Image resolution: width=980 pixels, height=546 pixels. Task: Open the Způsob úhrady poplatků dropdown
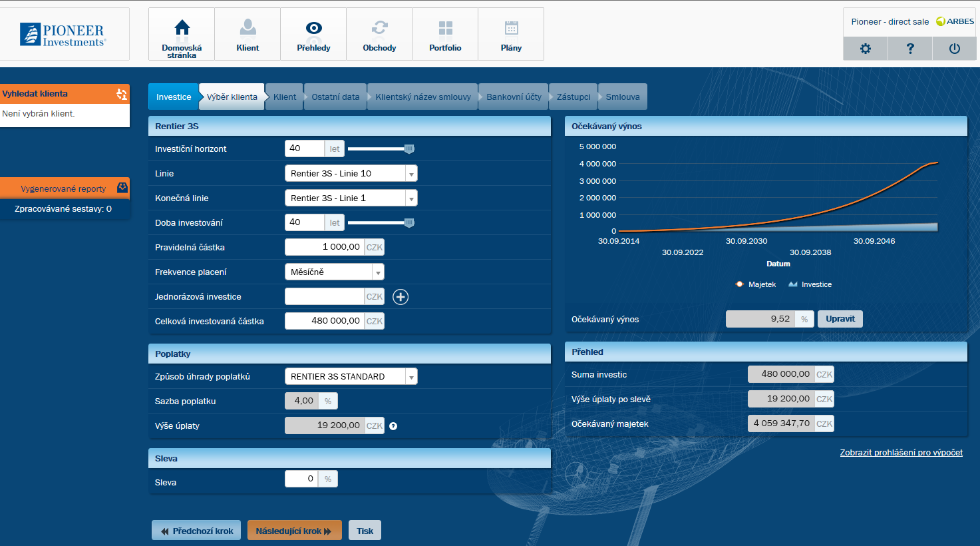351,377
